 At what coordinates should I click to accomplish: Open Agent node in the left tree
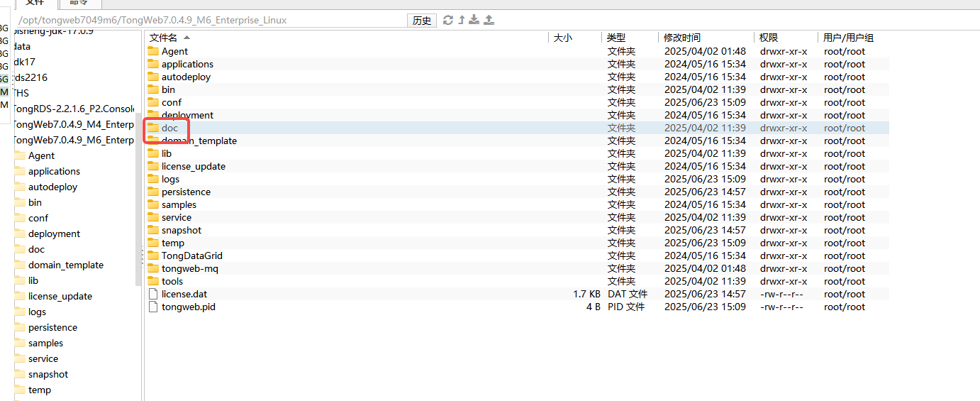tap(41, 155)
